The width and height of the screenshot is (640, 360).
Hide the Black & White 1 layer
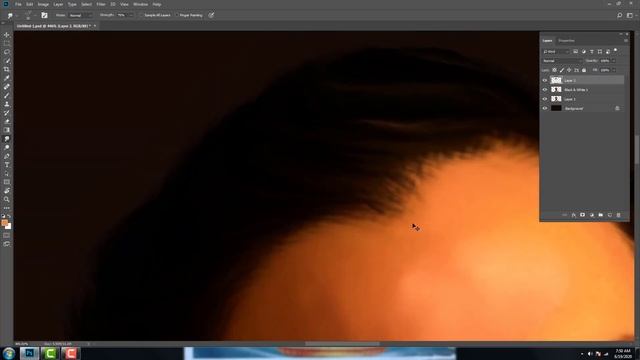(545, 90)
